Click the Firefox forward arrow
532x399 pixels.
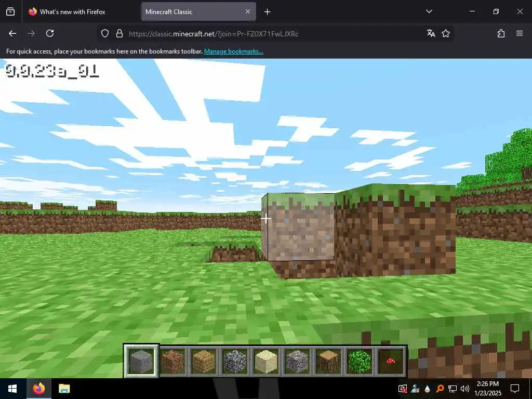(31, 33)
